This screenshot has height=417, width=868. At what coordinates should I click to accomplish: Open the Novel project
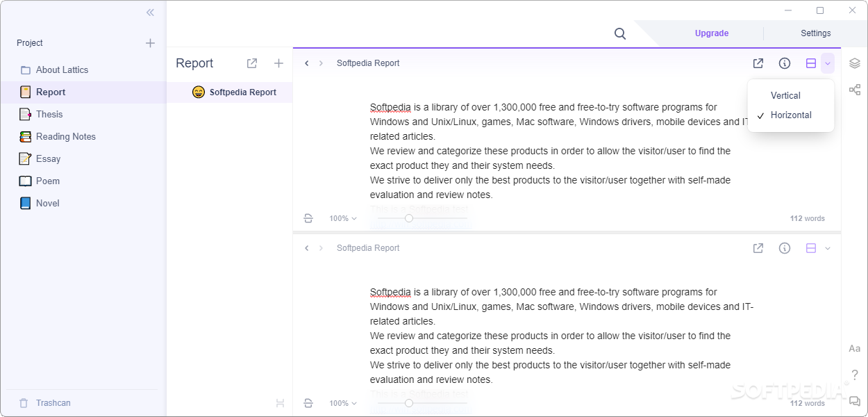83,203
